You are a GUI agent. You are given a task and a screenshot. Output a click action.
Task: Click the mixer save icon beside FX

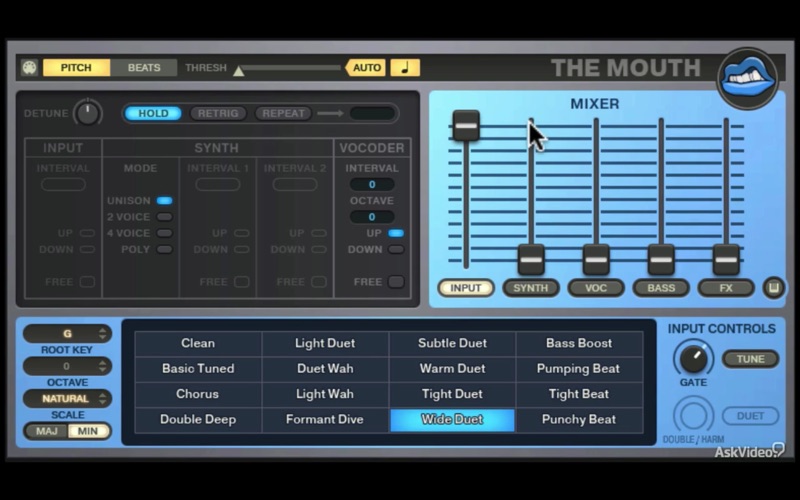point(773,288)
